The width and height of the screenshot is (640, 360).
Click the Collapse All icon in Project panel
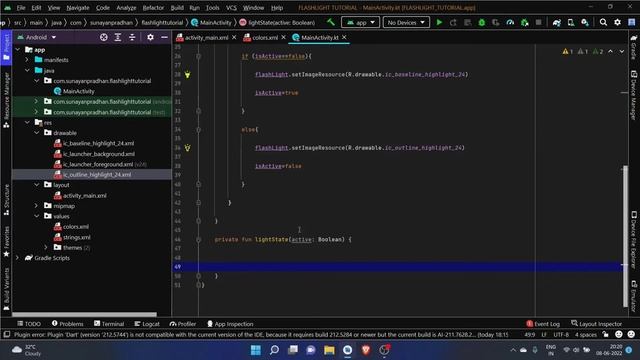pos(132,37)
